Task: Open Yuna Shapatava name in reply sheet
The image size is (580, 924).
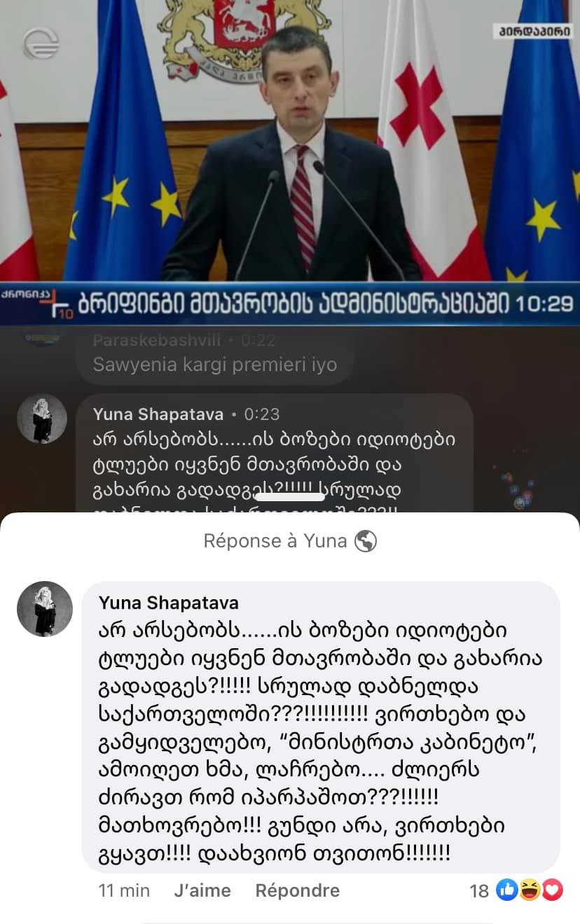Action: (169, 603)
